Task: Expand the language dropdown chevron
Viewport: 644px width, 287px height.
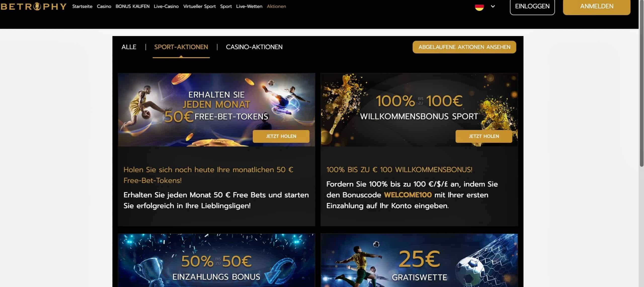Action: [x=493, y=6]
